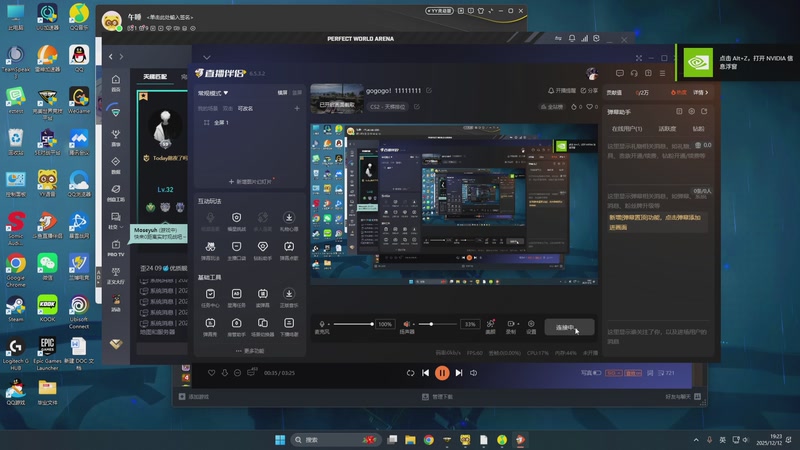The height and width of the screenshot is (450, 800).
Task: Click the 连接中 start-stream button
Action: point(569,328)
